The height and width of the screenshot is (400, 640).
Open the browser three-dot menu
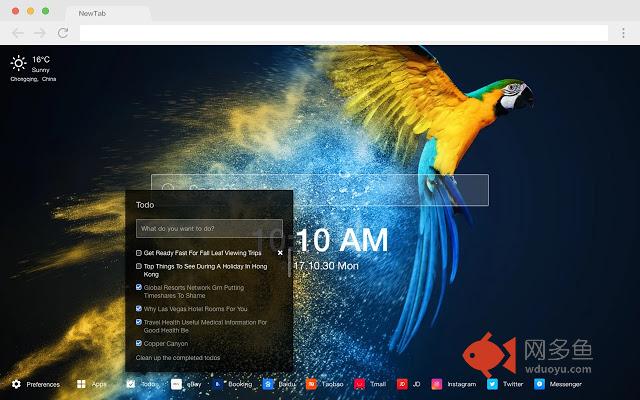point(623,33)
